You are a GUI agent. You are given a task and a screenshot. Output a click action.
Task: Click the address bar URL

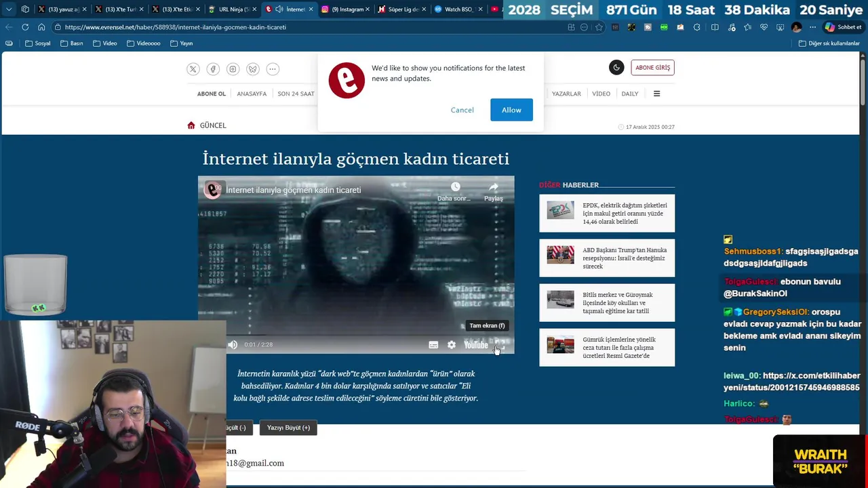tap(175, 27)
